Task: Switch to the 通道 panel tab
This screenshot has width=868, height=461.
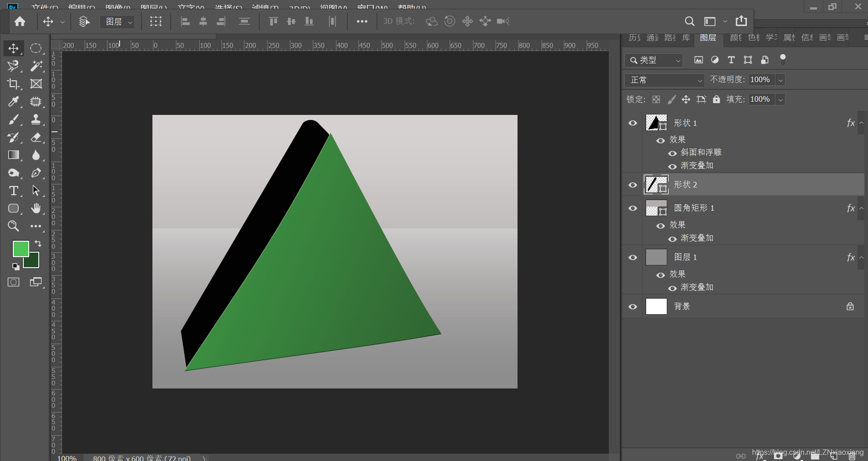Action: click(653, 38)
